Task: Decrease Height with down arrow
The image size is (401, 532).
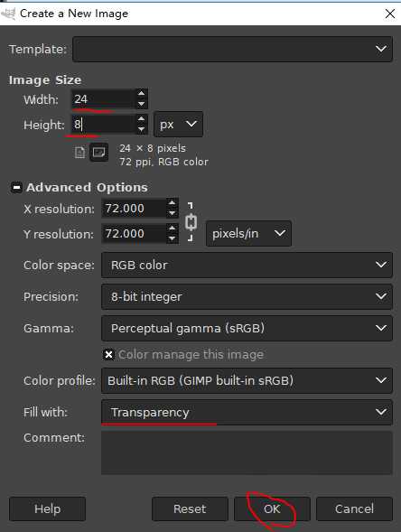Action: 142,129
